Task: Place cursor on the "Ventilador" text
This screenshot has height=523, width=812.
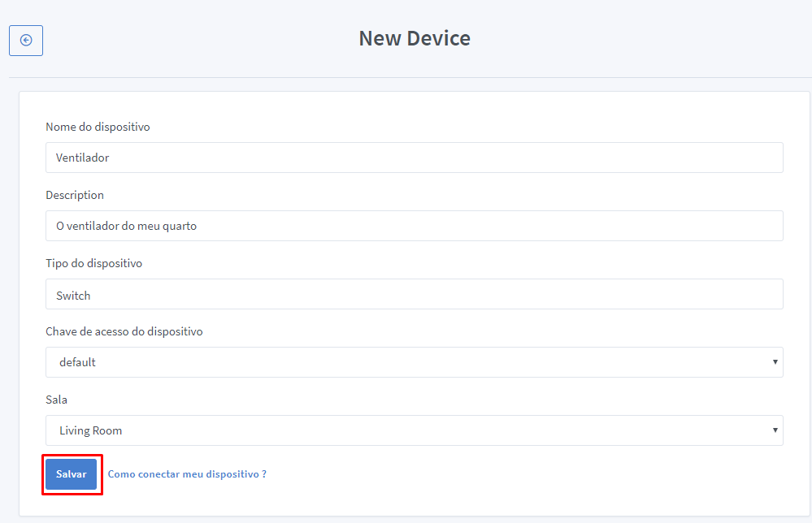Action: (x=82, y=158)
